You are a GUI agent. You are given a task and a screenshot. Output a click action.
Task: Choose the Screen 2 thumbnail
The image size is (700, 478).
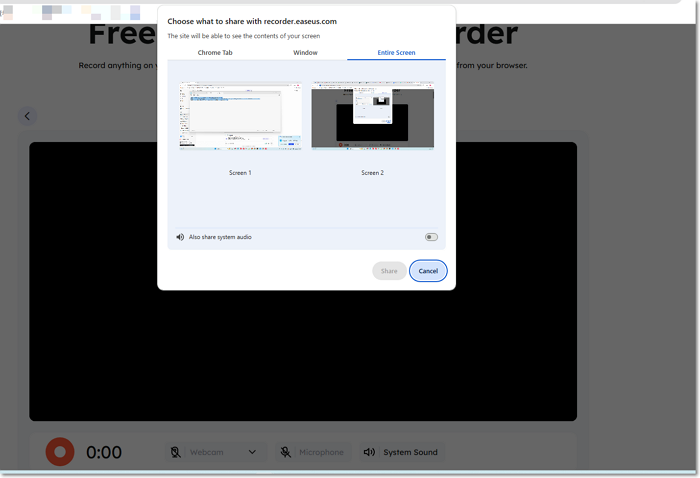click(x=372, y=115)
